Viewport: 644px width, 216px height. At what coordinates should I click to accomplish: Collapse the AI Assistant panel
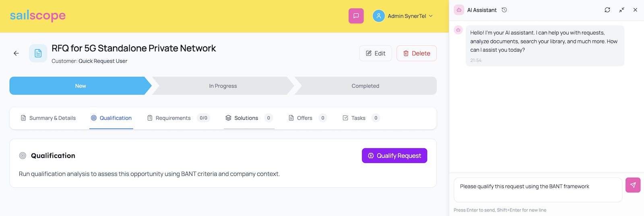(621, 10)
